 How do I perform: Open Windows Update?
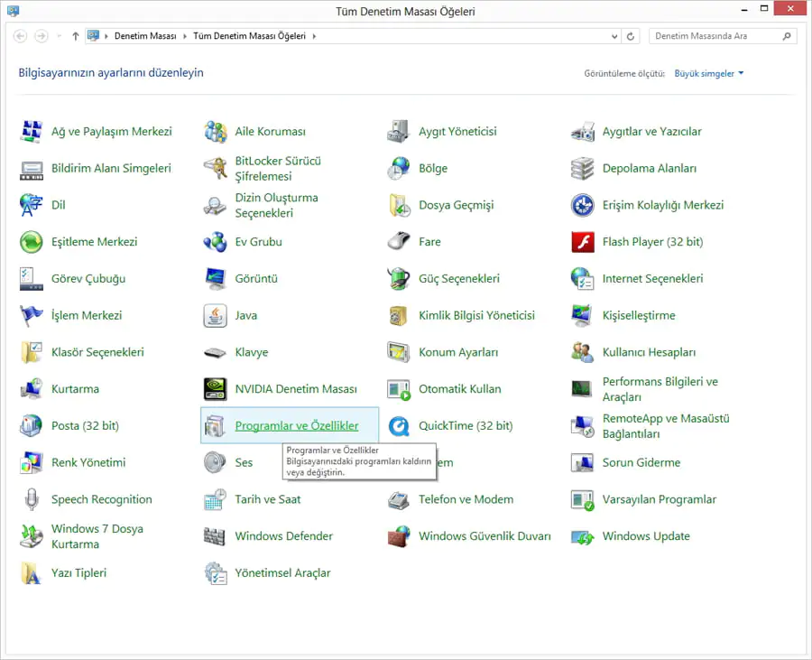click(645, 535)
